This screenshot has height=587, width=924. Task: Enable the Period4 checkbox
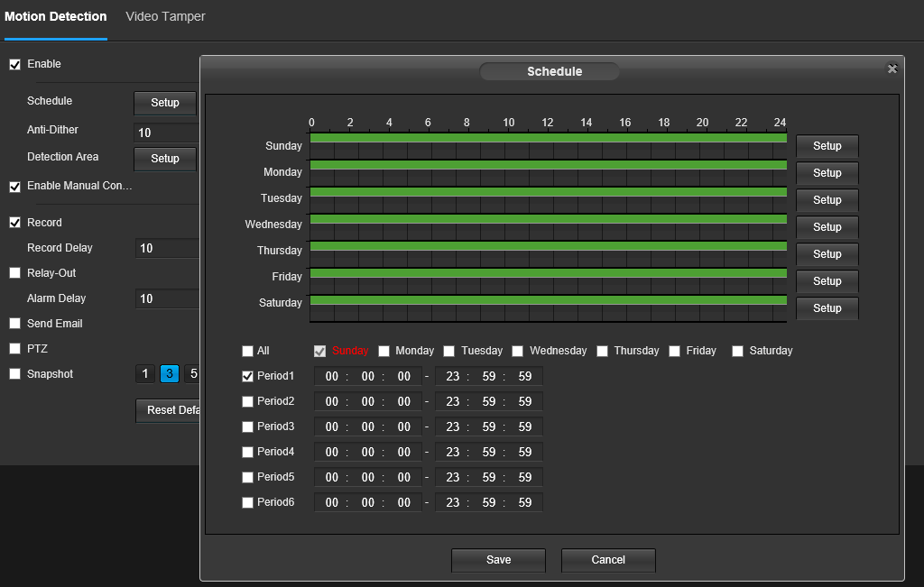(x=247, y=452)
